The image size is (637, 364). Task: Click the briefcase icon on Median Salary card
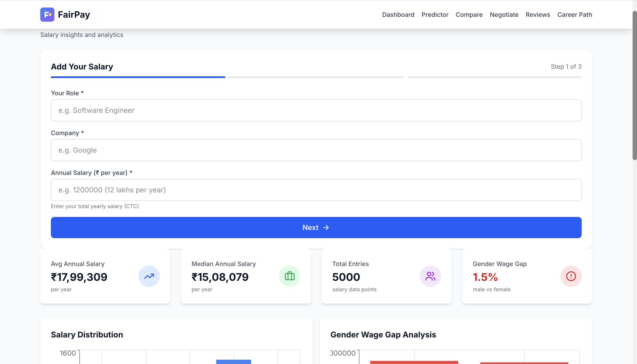(x=290, y=276)
